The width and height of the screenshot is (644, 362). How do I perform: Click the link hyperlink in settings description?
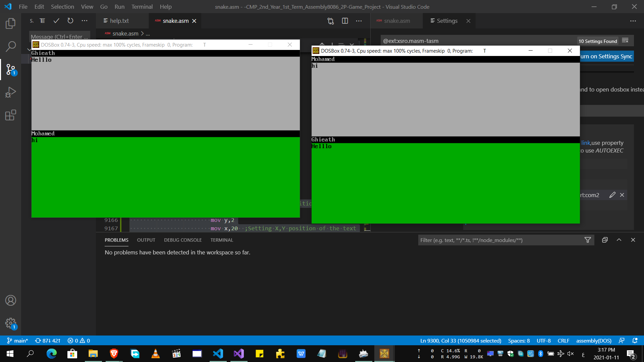click(586, 143)
